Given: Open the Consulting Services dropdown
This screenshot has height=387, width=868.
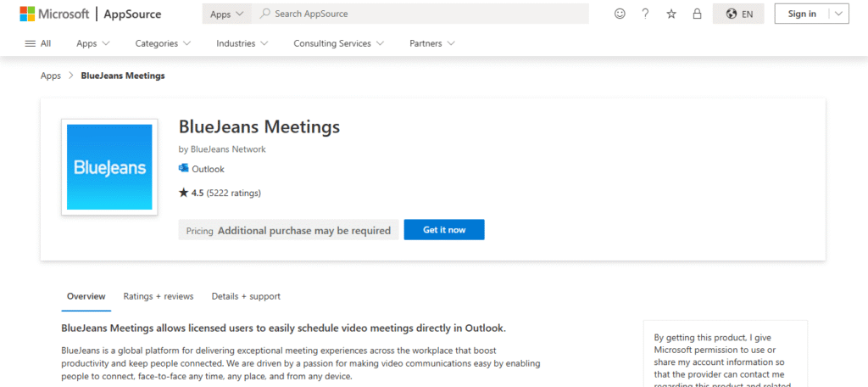Looking at the screenshot, I should [x=339, y=43].
